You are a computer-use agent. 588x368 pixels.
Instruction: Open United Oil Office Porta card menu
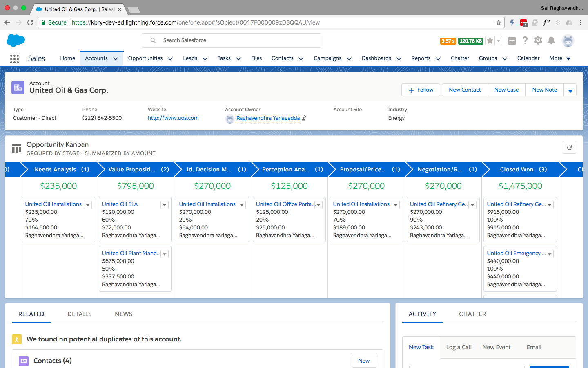319,205
